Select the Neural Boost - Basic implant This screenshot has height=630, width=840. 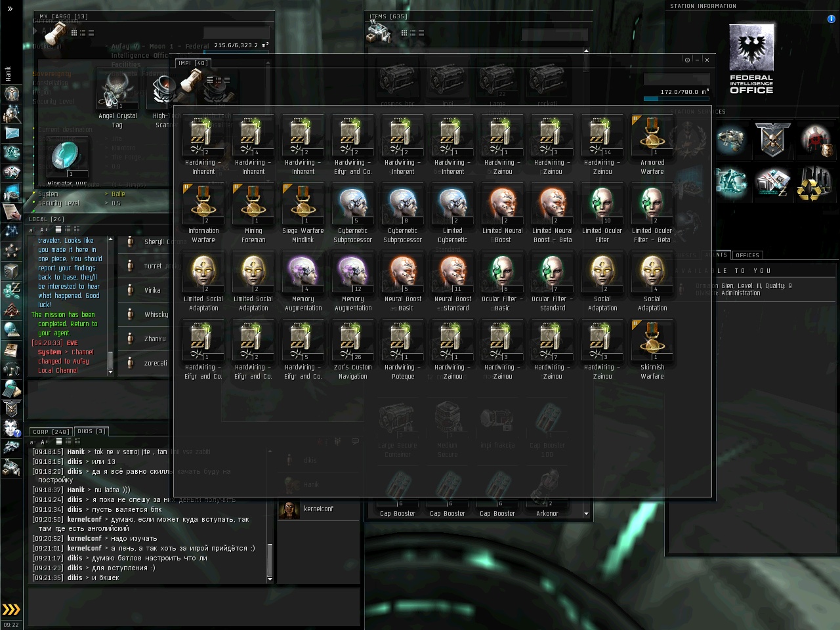coord(403,283)
